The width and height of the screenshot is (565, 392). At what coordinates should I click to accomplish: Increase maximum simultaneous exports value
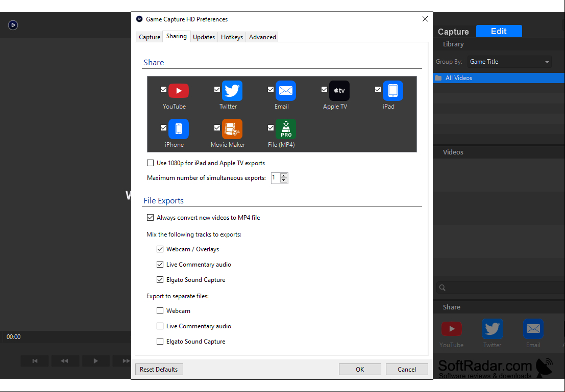click(x=284, y=176)
